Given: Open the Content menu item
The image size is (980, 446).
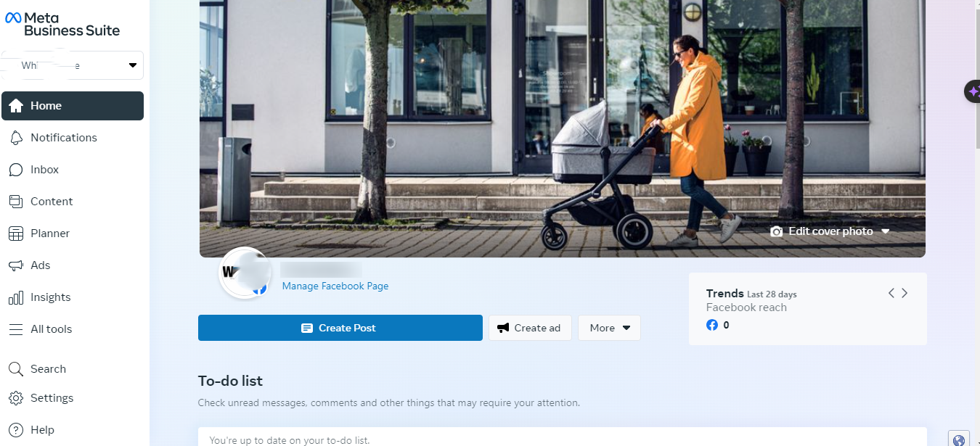Looking at the screenshot, I should (52, 202).
